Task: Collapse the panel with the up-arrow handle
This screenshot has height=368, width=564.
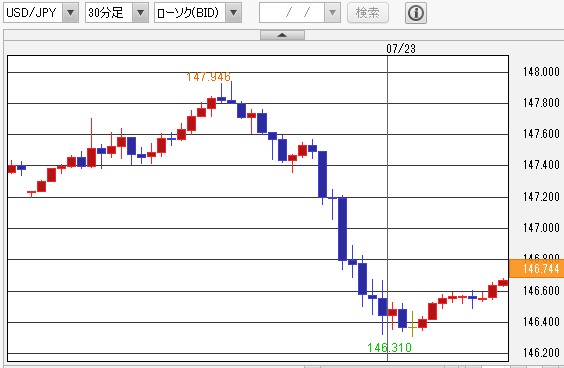Action: (x=282, y=35)
